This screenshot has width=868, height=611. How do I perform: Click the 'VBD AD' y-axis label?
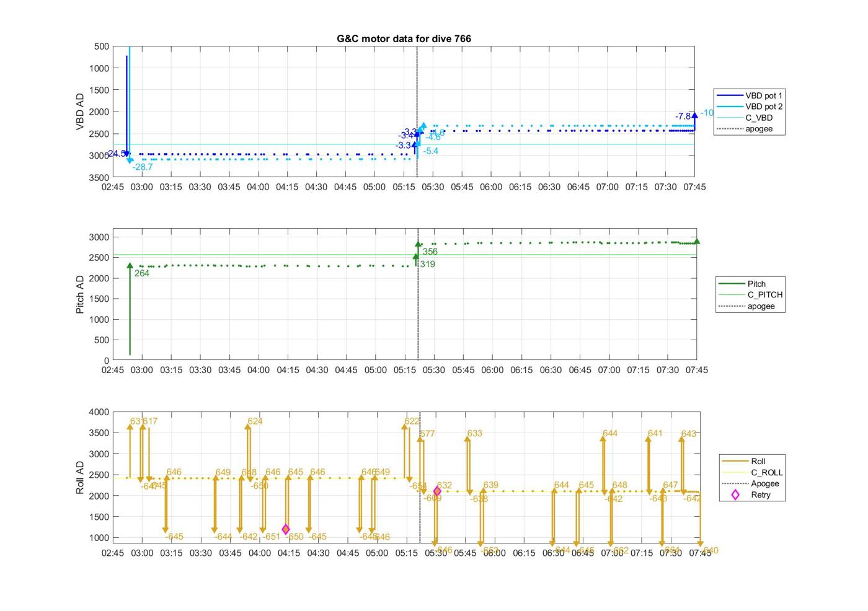click(80, 112)
